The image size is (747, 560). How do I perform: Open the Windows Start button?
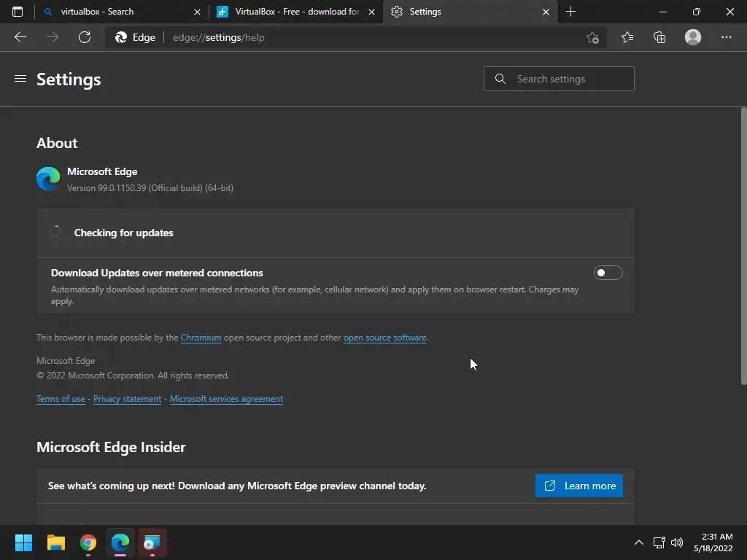pos(23,542)
